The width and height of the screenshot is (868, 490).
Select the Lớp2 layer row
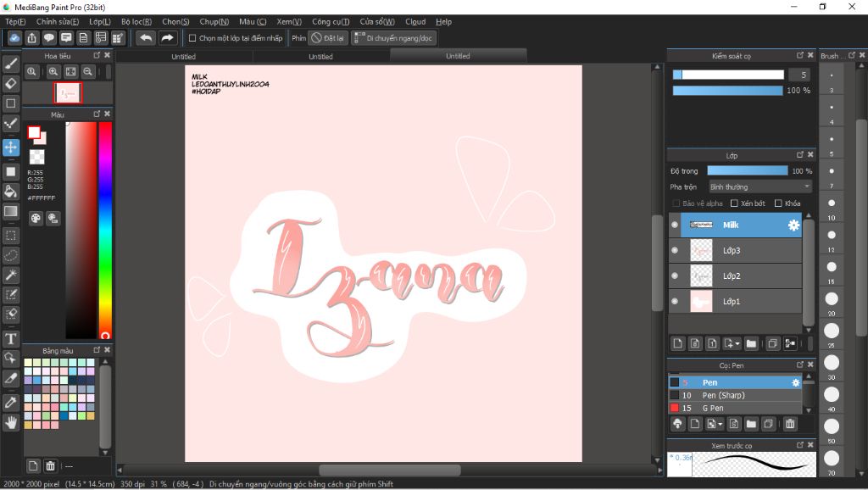[x=735, y=276]
